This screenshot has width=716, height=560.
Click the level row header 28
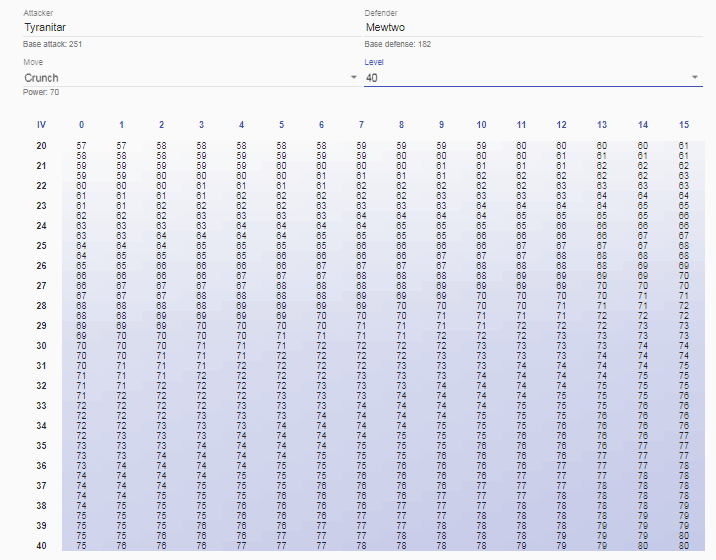click(42, 306)
